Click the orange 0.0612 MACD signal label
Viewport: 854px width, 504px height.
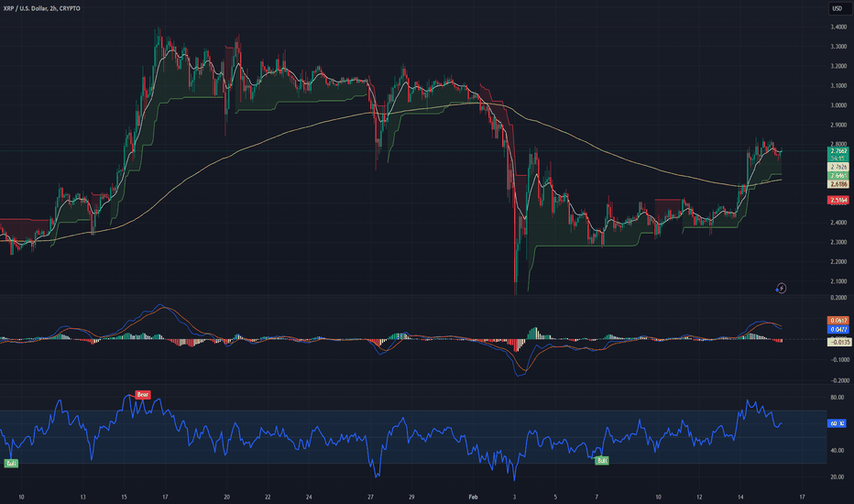(838, 321)
